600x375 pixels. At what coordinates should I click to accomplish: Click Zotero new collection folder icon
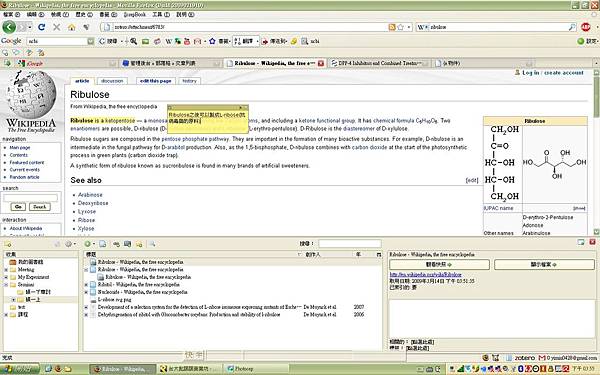point(7,244)
